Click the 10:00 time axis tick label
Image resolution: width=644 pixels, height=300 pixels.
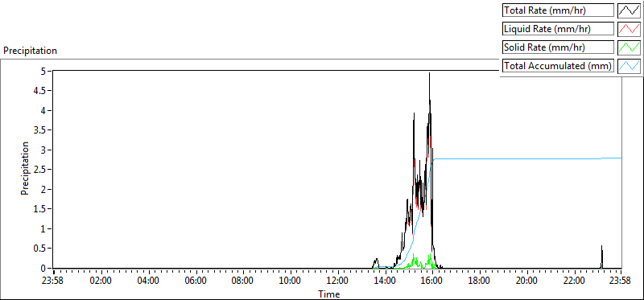[x=291, y=282]
